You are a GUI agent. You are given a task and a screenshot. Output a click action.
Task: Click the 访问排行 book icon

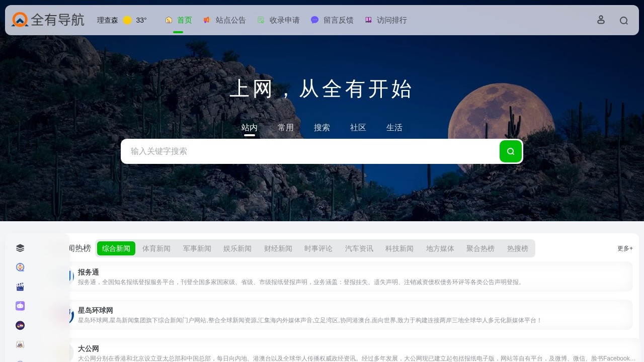(x=368, y=20)
